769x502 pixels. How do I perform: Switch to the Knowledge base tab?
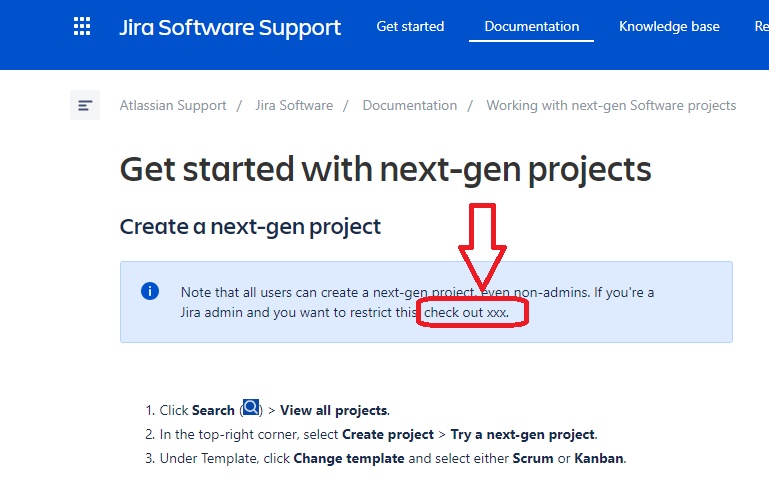669,26
